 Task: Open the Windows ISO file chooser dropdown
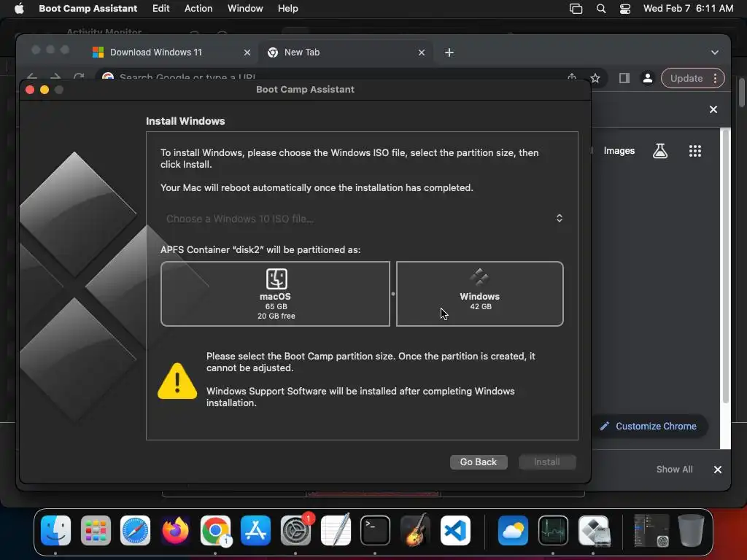pos(362,219)
